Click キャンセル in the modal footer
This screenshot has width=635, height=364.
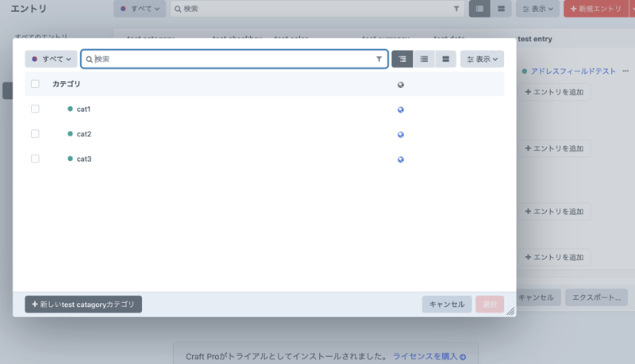click(x=447, y=305)
